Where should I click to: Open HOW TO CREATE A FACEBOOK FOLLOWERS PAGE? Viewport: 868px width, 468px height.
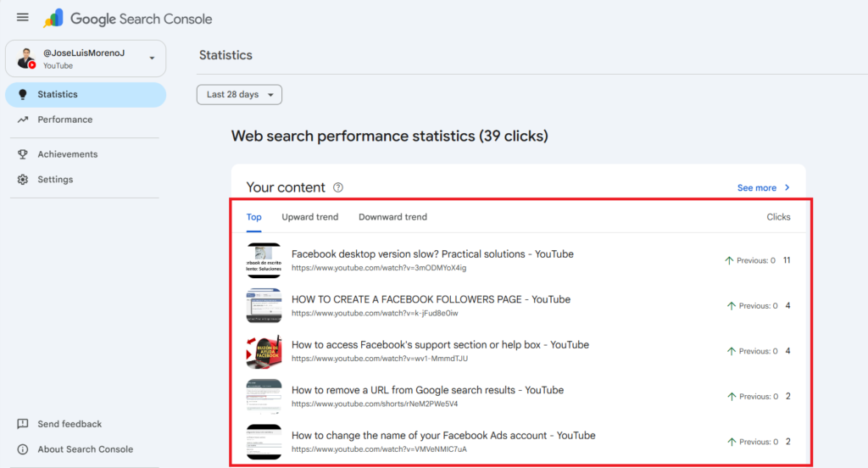click(x=431, y=299)
